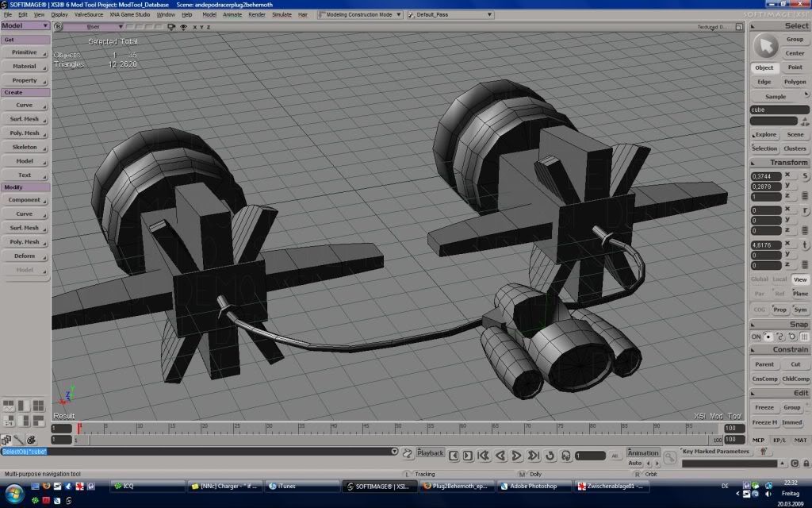
Task: Click the Parent constrain button
Action: click(764, 364)
